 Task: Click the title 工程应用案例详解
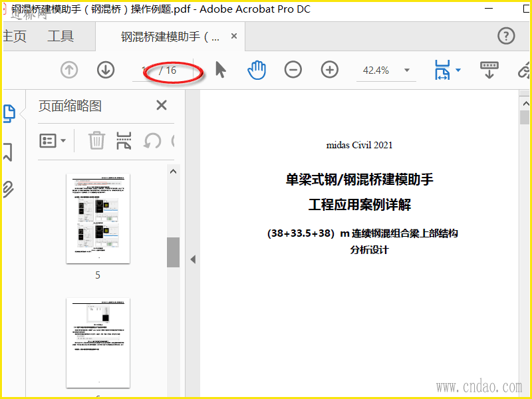pos(360,205)
